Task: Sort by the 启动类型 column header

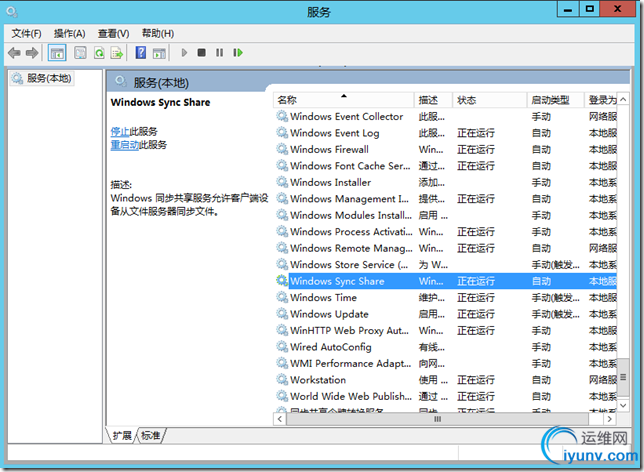Action: coord(555,100)
